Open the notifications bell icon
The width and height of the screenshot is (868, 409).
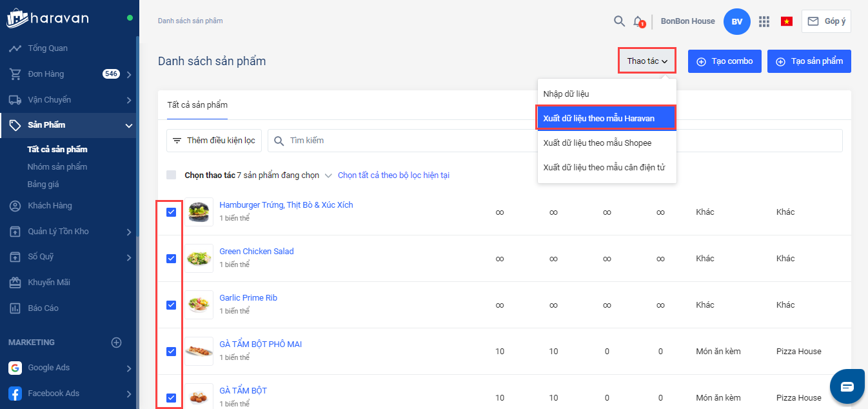pyautogui.click(x=638, y=21)
